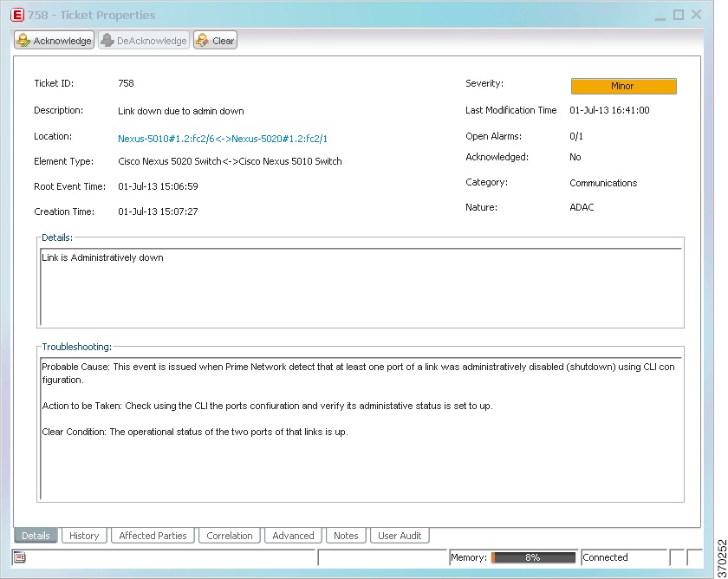Click the 'Action to be Taken' line

click(268, 406)
